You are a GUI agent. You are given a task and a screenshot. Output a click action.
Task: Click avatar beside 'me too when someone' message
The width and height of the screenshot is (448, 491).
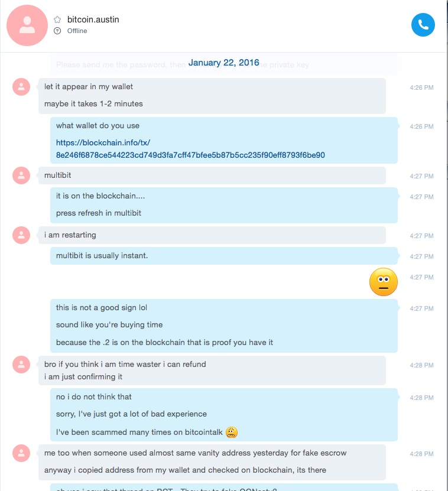[21, 453]
